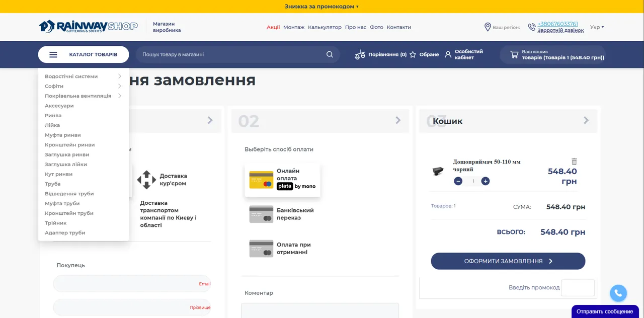Screen dimensions: 644x318
Task: Click the +380676033761 phone link
Action: [x=557, y=24]
